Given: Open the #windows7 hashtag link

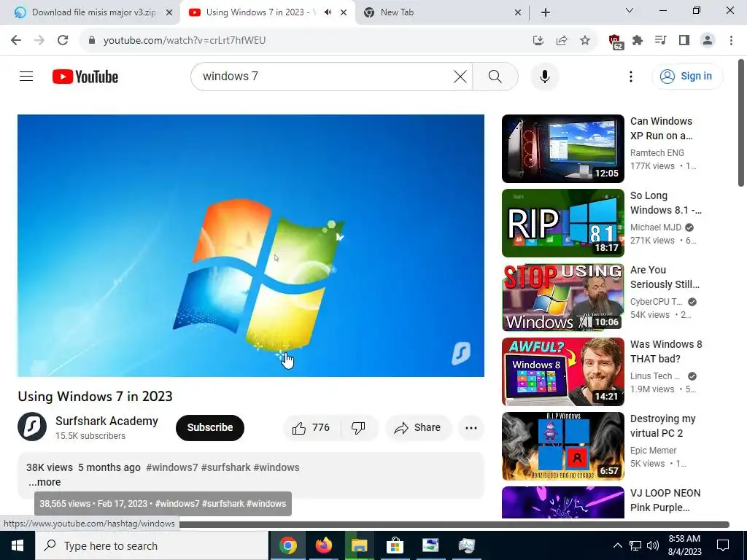Looking at the screenshot, I should [x=172, y=467].
